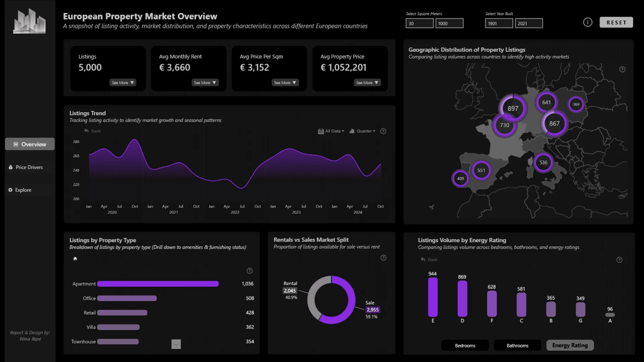Open the Explore page
The width and height of the screenshot is (644, 362).
[23, 190]
